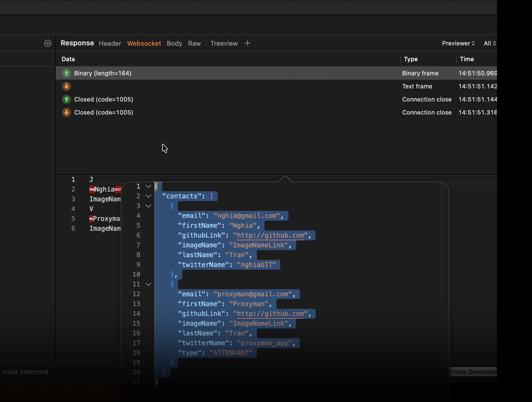Collapse the first contact object on line 3
Screen dimensions: 532x402
(148, 206)
